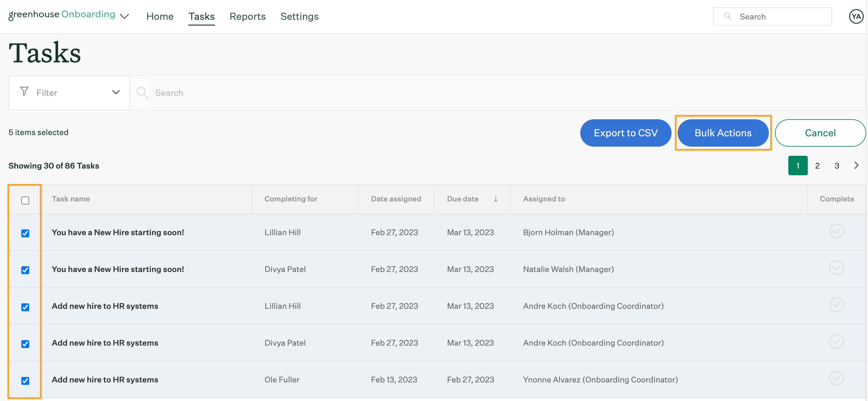Click magnifier icon in tasks search bar
Screen dimensions: 868x401
click(x=142, y=93)
